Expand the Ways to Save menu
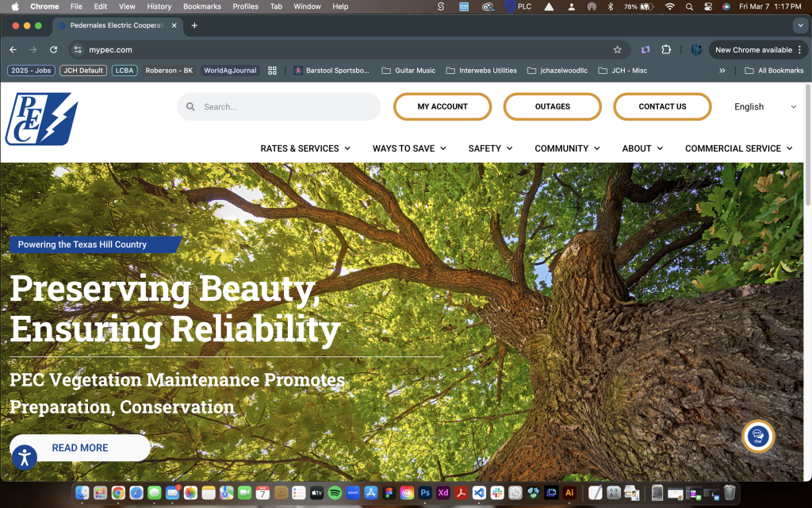 [409, 148]
